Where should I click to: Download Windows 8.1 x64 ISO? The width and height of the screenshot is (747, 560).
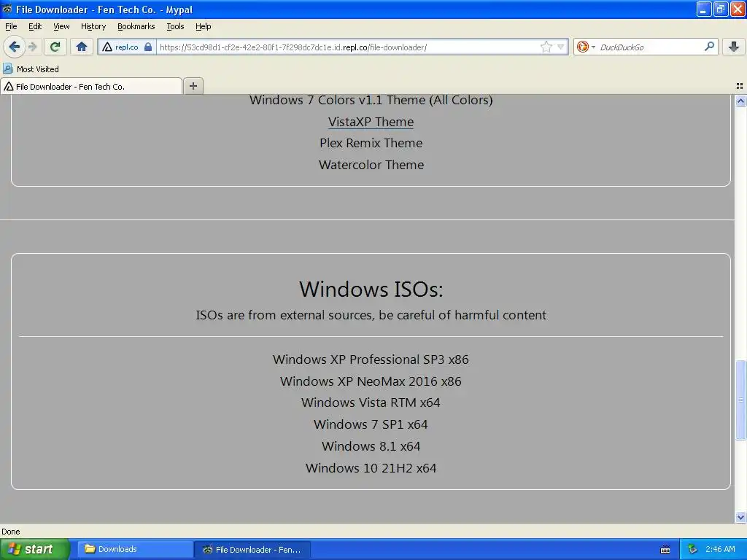(371, 447)
